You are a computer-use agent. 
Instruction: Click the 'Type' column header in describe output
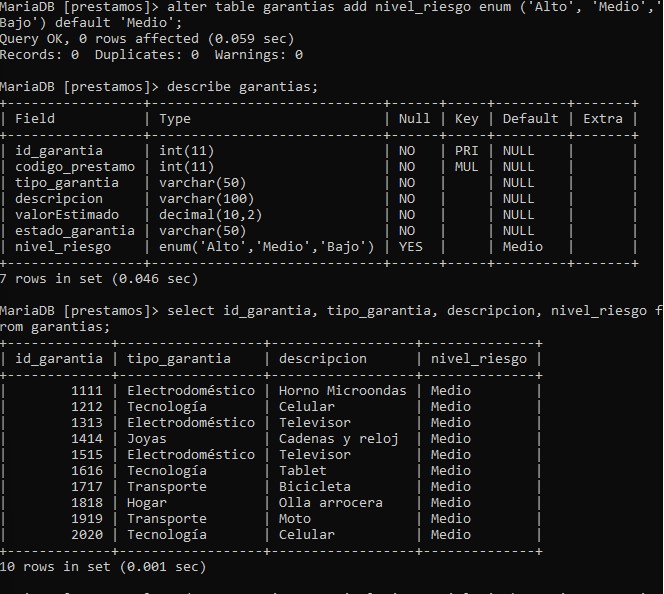(174, 119)
